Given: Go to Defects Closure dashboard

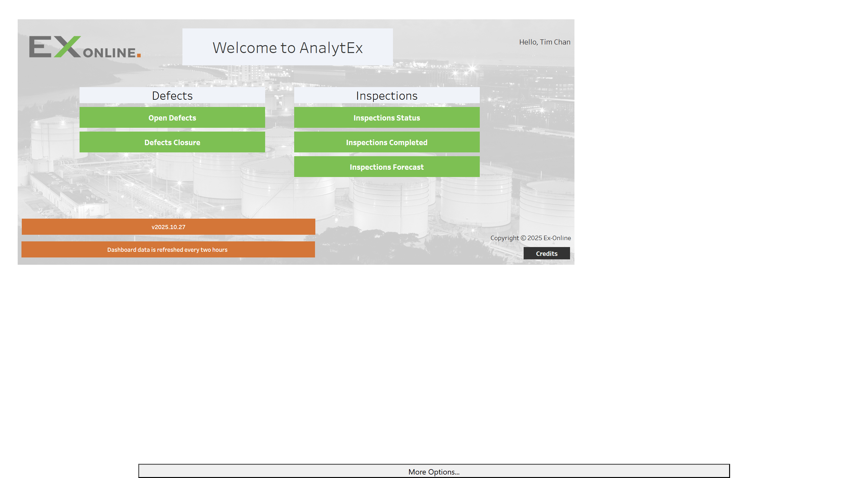Looking at the screenshot, I should point(172,142).
